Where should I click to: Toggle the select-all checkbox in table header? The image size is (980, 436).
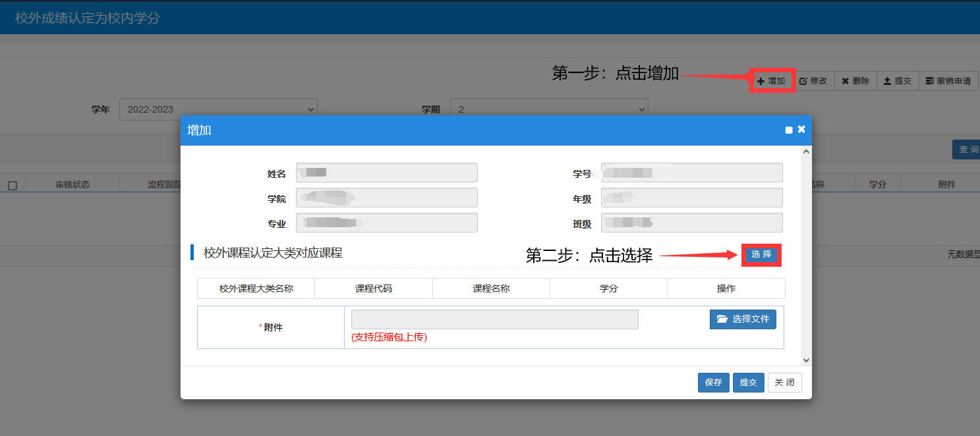pos(13,186)
